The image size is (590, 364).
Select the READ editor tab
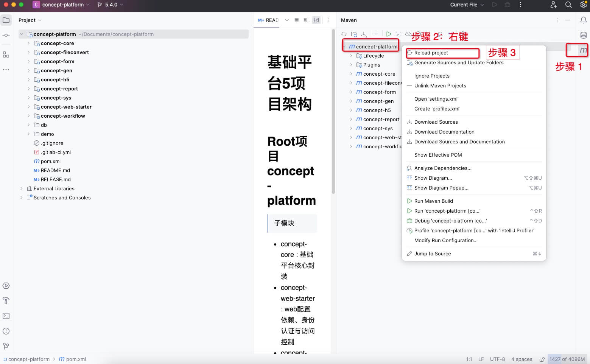(x=268, y=20)
